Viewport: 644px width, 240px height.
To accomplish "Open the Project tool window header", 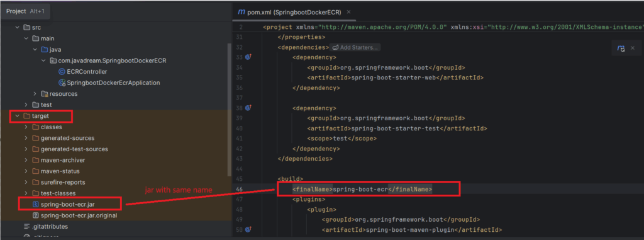I will click(x=25, y=11).
